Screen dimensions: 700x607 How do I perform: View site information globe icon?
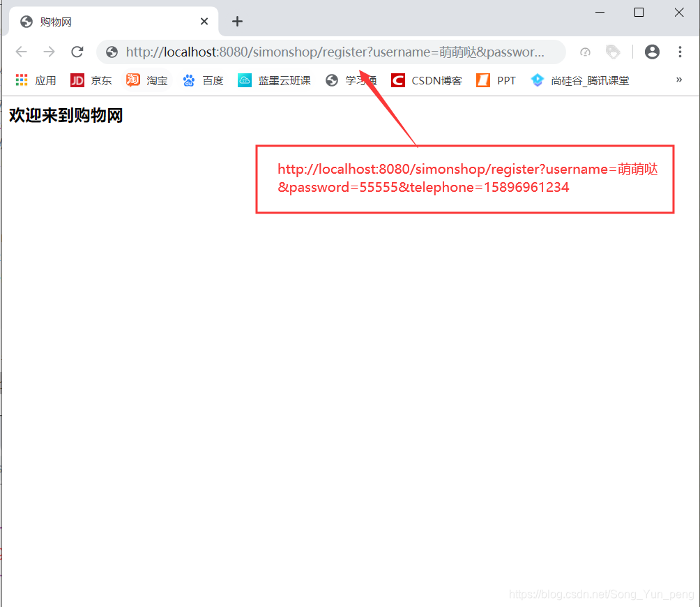(112, 52)
